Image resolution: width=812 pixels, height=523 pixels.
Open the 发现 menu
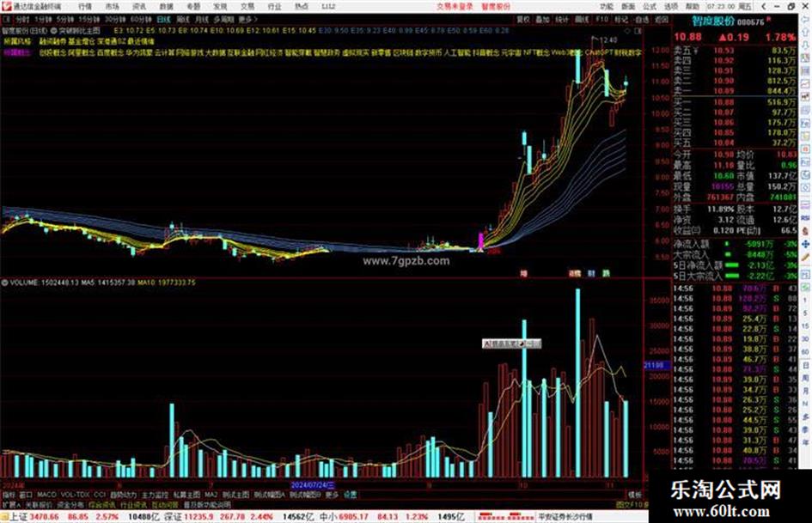point(220,7)
